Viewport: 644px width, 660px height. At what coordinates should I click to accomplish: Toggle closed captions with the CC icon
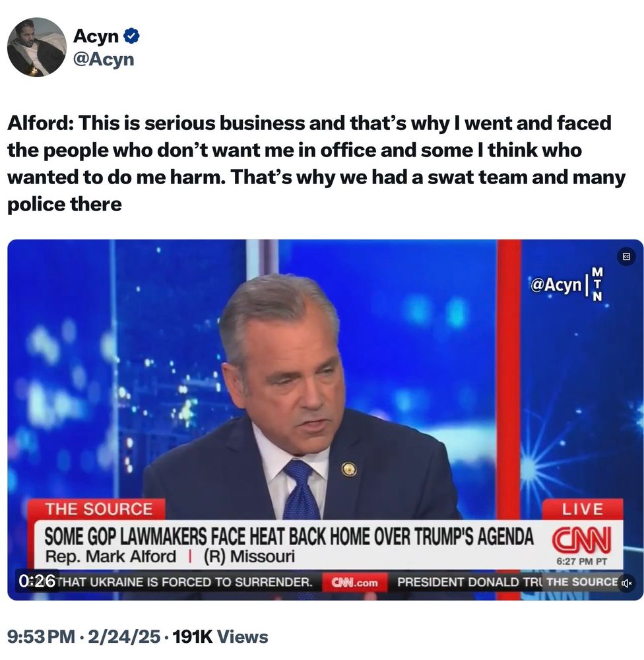[626, 256]
